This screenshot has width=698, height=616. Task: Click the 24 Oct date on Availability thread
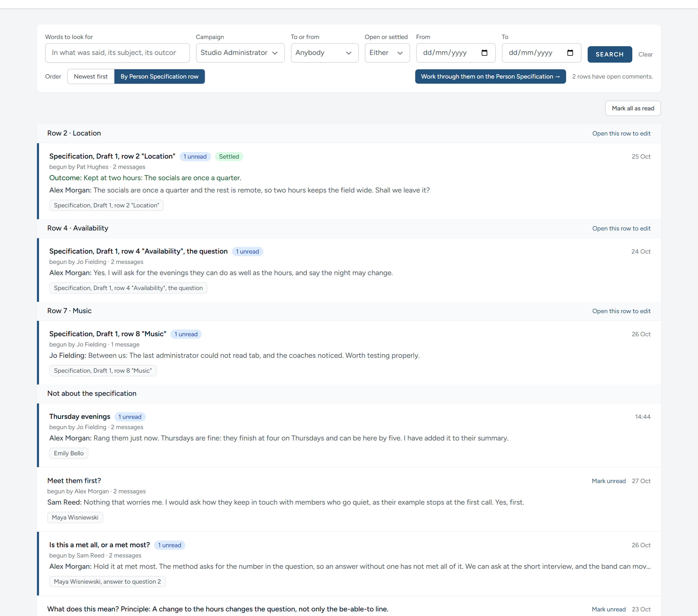pos(641,251)
